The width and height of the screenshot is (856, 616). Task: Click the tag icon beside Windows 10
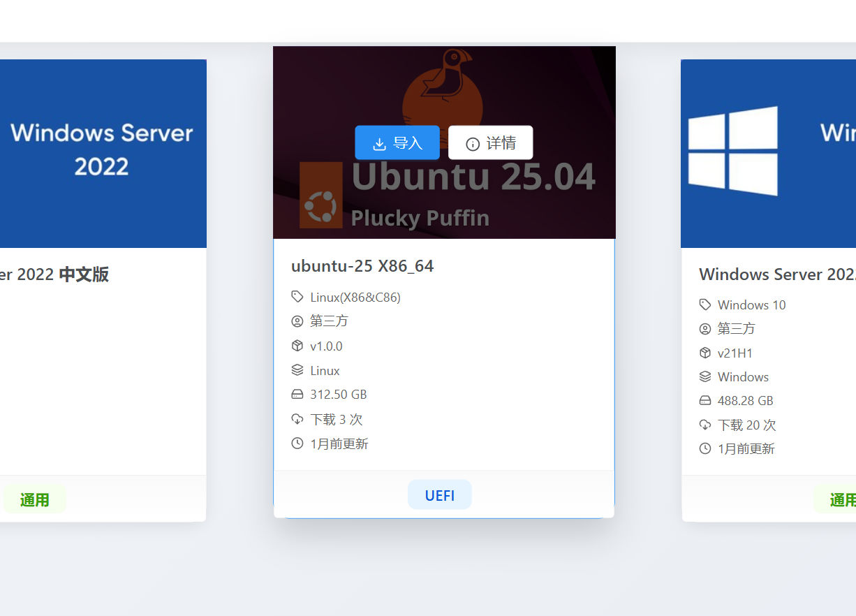tap(705, 305)
